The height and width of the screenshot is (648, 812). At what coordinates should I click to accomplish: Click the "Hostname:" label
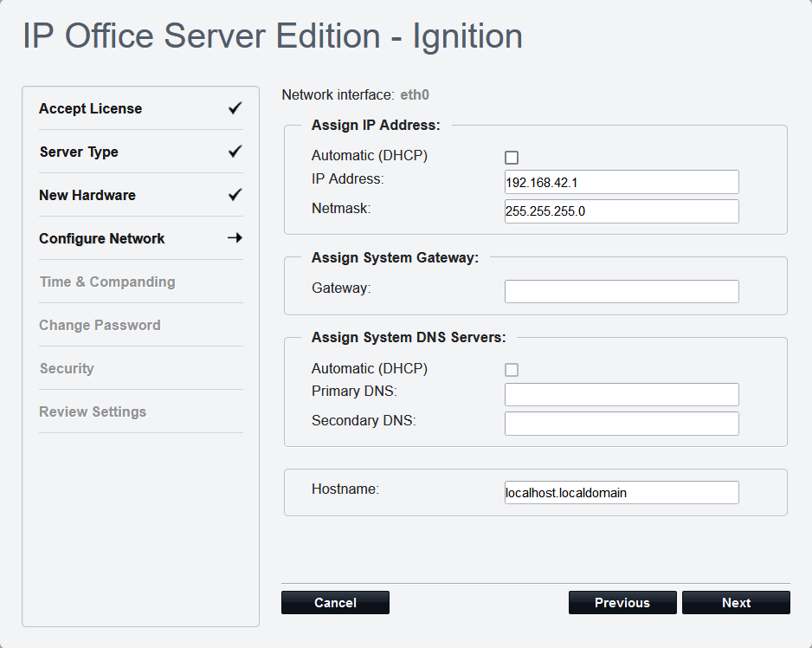click(345, 489)
